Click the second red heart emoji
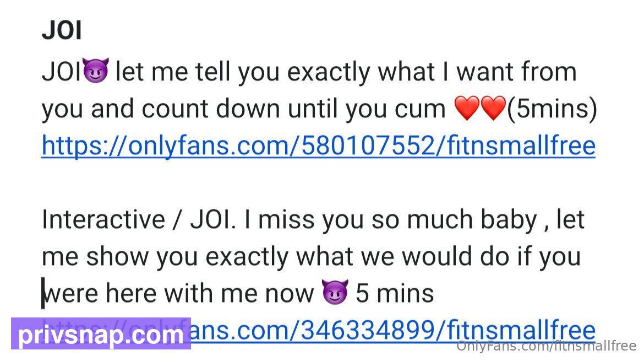Viewport: 644px width, 361px height. tap(493, 108)
